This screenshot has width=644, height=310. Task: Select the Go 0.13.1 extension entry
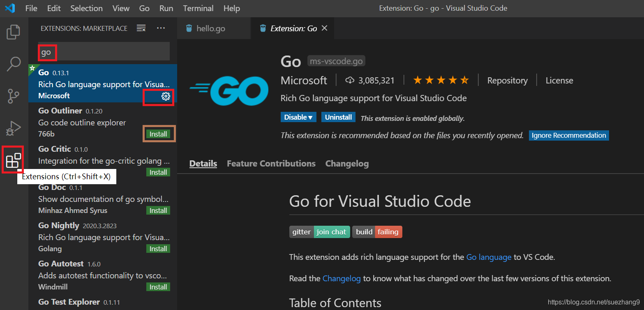pyautogui.click(x=103, y=83)
